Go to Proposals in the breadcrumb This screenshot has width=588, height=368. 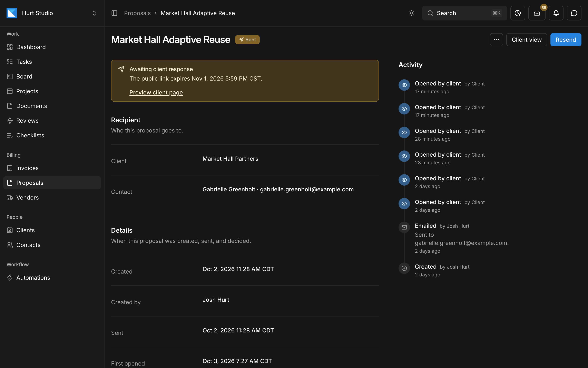point(137,13)
